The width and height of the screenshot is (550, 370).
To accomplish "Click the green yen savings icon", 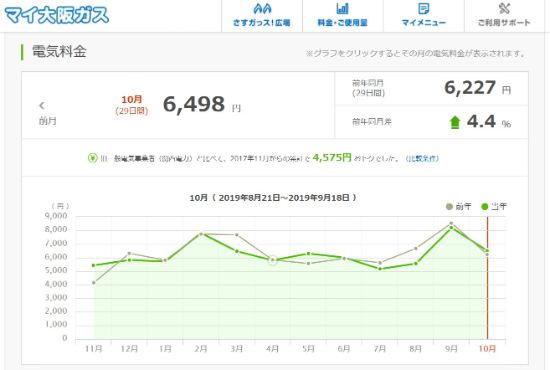I will point(92,158).
